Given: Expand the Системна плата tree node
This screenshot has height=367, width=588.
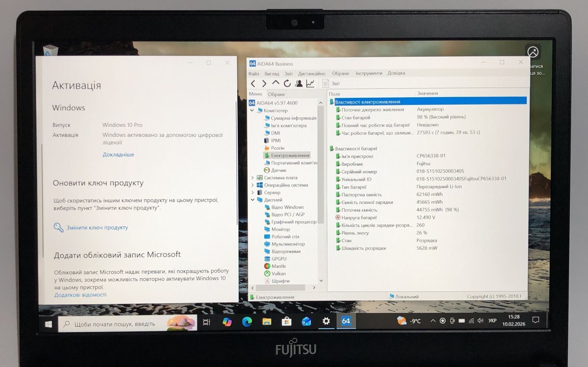Looking at the screenshot, I should coord(252,178).
